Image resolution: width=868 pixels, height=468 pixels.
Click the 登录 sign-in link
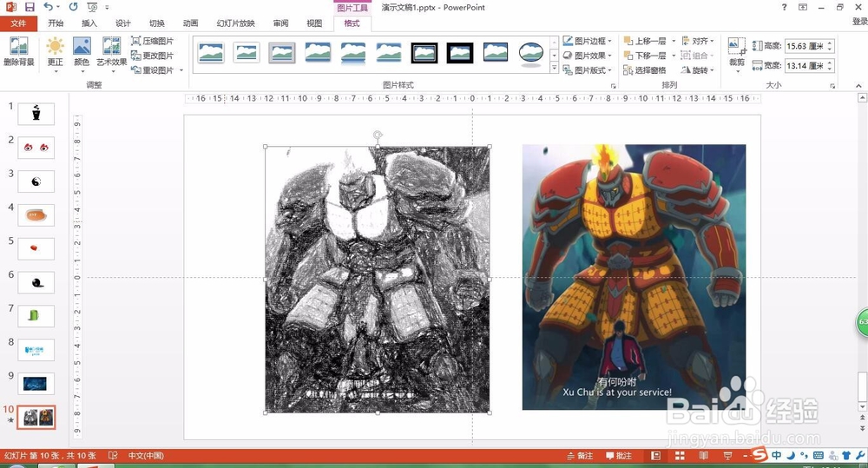click(859, 22)
